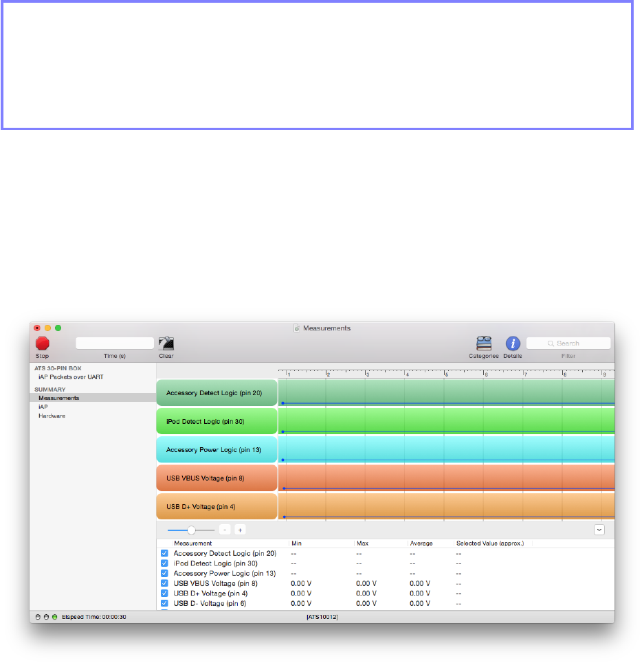Select the Accessory Power Logic (pin 13) track
This screenshot has height=665, width=644.
[x=216, y=449]
